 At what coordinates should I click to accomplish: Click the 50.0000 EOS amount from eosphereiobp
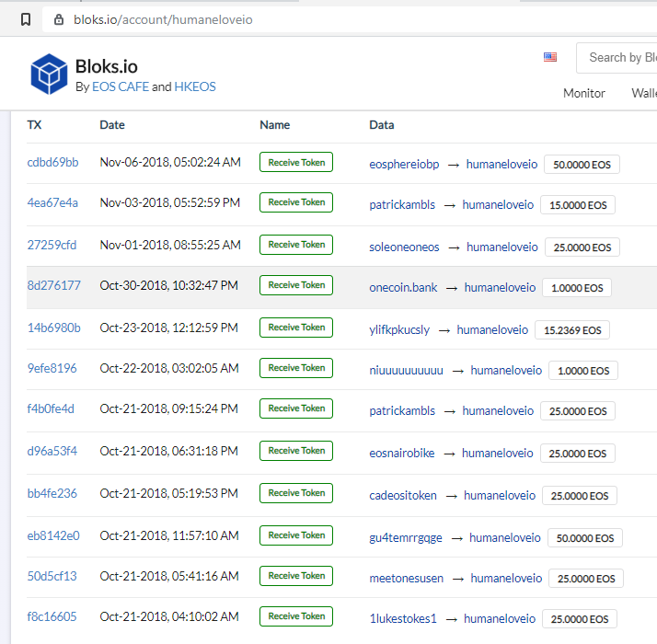tap(582, 165)
